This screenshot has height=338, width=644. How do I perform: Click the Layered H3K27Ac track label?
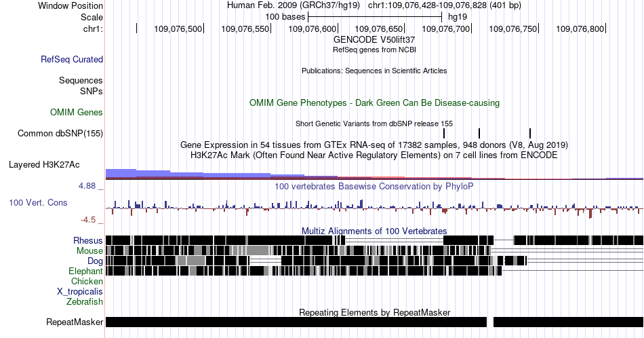point(44,164)
